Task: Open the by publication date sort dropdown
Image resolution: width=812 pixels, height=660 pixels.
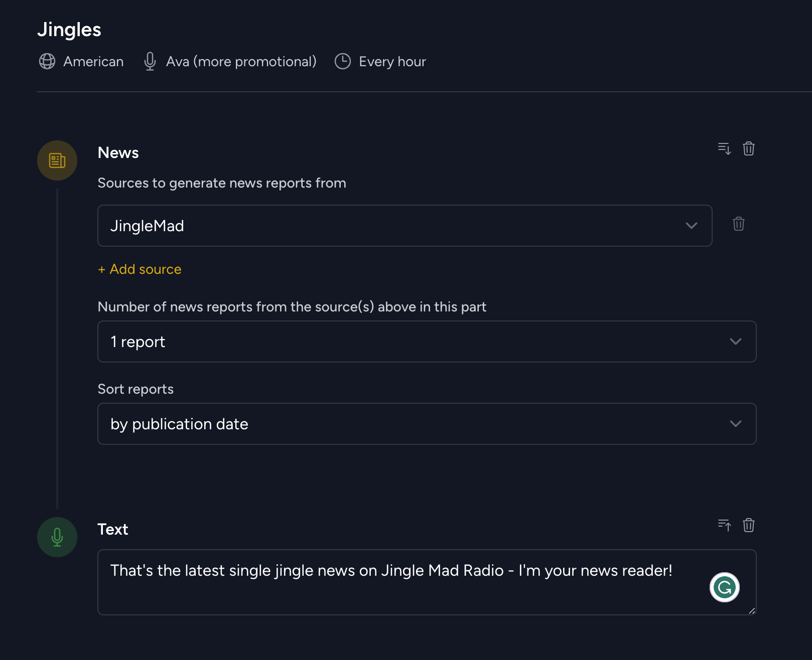Action: point(427,424)
